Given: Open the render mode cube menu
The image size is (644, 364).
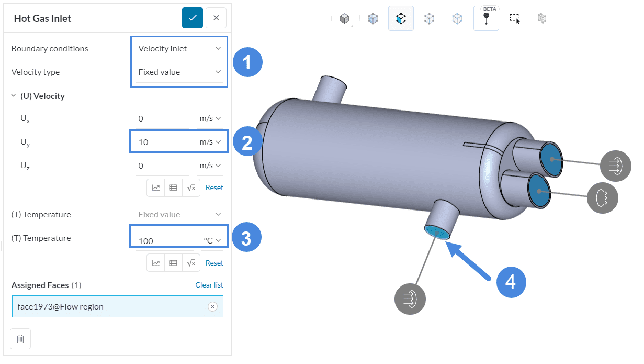Looking at the screenshot, I should (344, 19).
